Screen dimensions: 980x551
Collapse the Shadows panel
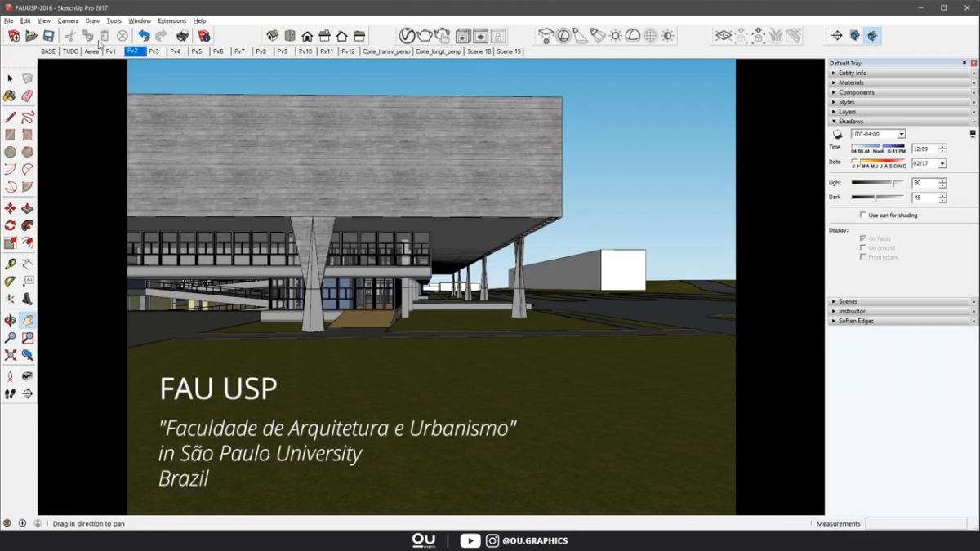click(x=902, y=122)
